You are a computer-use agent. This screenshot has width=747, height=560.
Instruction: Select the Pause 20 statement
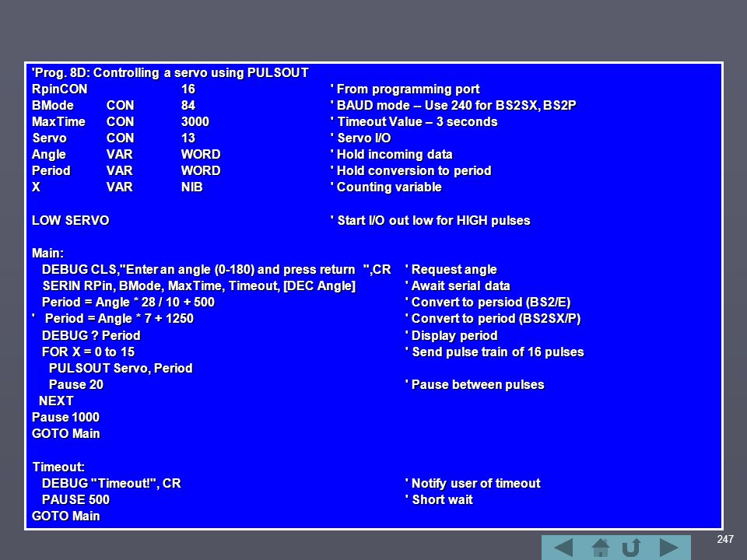(x=75, y=384)
